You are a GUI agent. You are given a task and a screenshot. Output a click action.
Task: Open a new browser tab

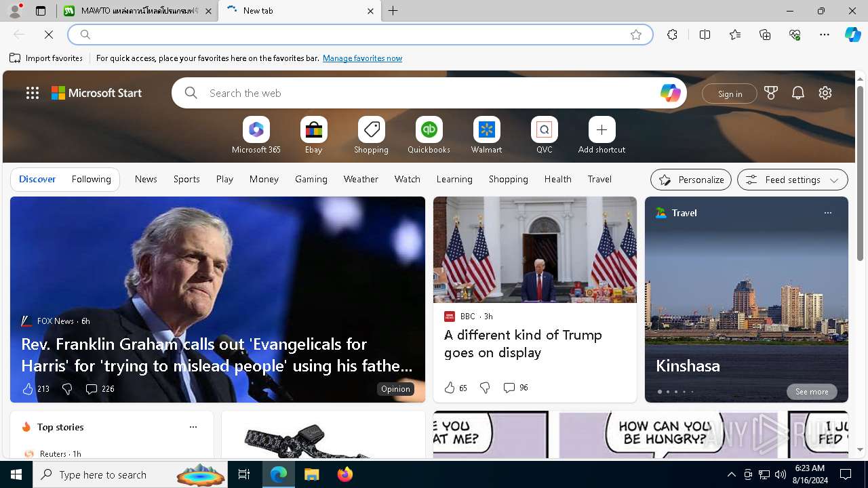point(393,11)
